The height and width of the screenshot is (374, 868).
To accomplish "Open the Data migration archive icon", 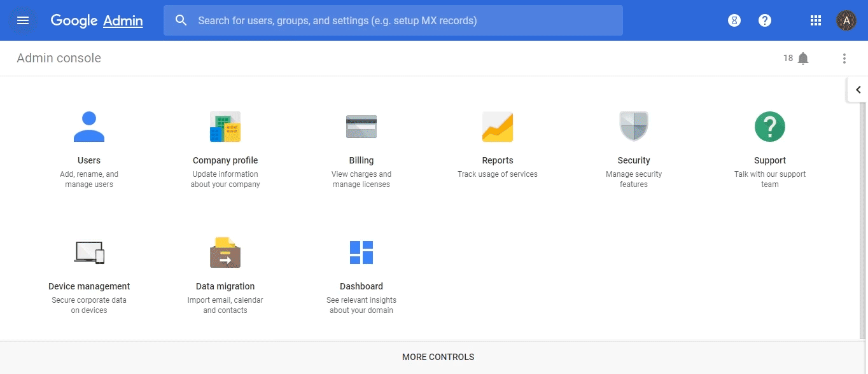I will (x=225, y=253).
